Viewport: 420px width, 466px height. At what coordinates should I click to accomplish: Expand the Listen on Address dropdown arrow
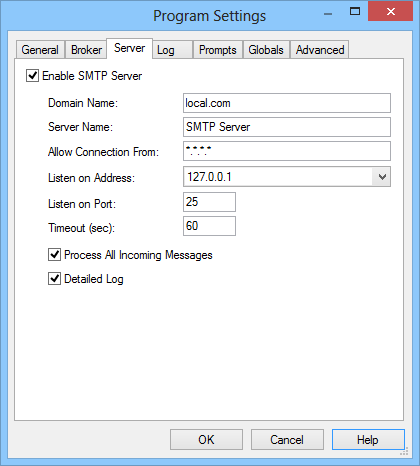click(x=382, y=177)
